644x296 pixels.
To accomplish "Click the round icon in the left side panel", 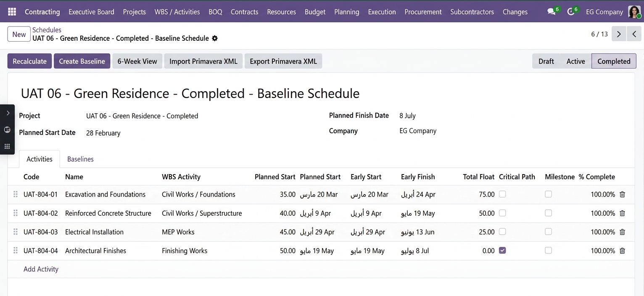I will 7,129.
